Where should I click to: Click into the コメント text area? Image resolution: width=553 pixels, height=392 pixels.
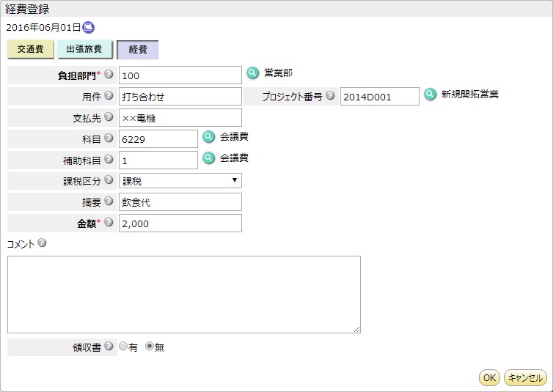(x=184, y=295)
